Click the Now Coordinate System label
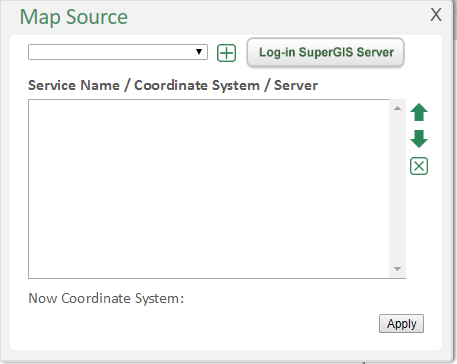 point(106,298)
